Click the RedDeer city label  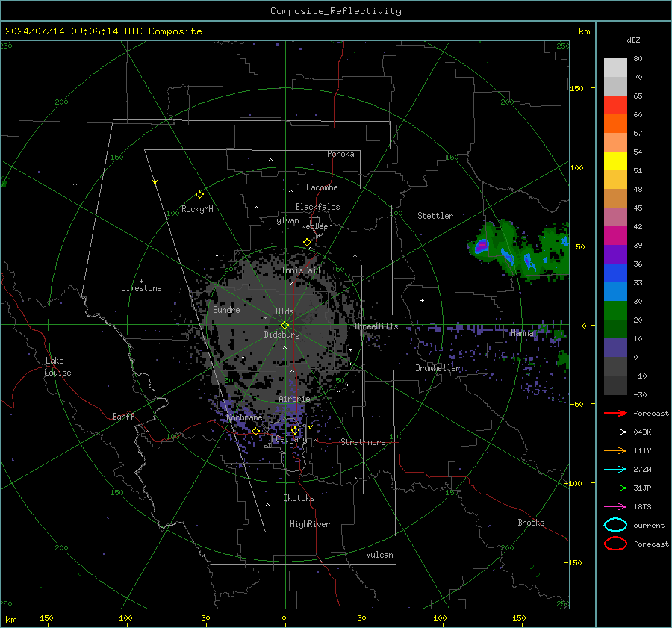317,226
